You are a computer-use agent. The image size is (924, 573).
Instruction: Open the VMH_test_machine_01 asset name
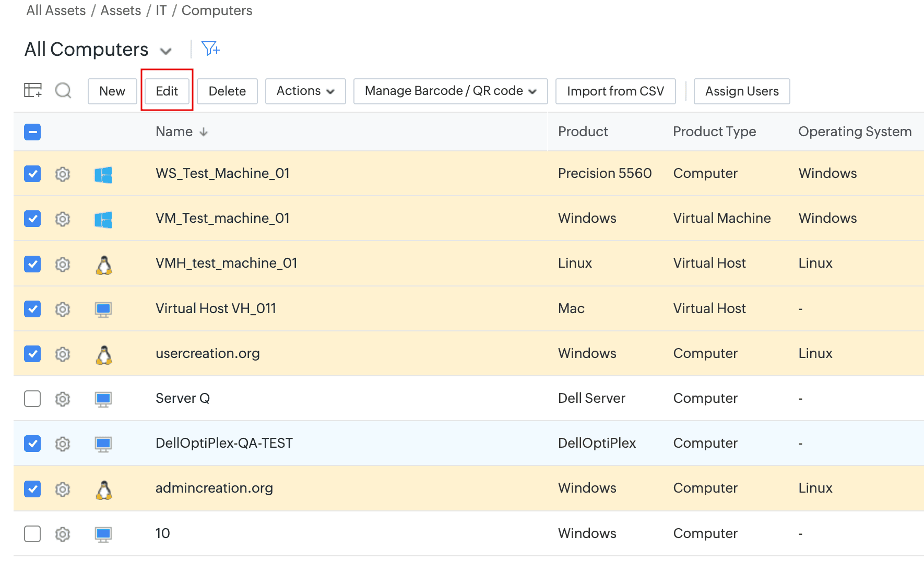(x=226, y=263)
